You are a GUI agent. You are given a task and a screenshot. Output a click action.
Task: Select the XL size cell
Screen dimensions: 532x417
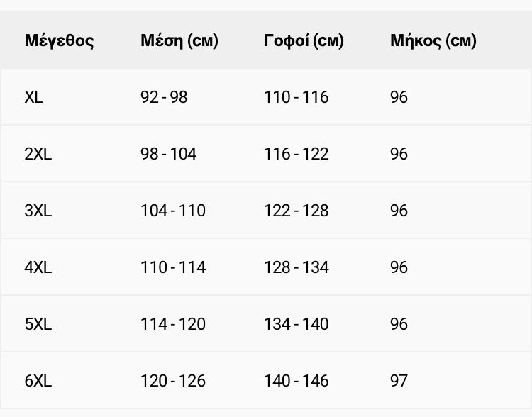click(33, 97)
